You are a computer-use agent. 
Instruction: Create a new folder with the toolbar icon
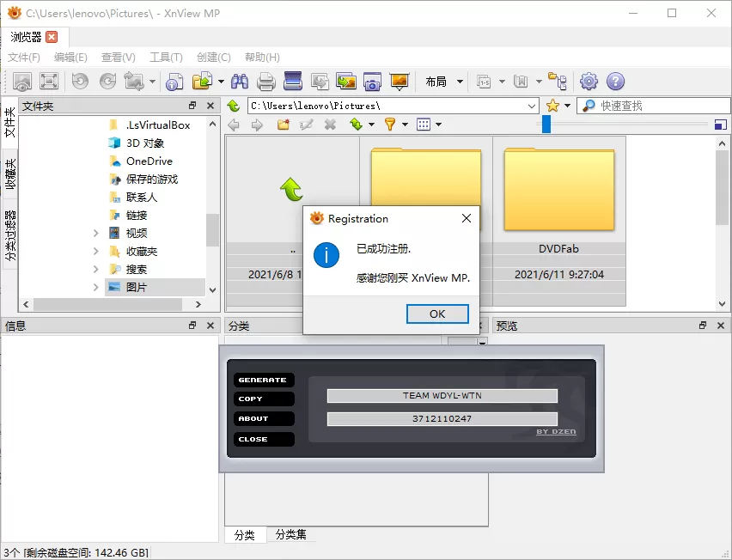point(283,124)
